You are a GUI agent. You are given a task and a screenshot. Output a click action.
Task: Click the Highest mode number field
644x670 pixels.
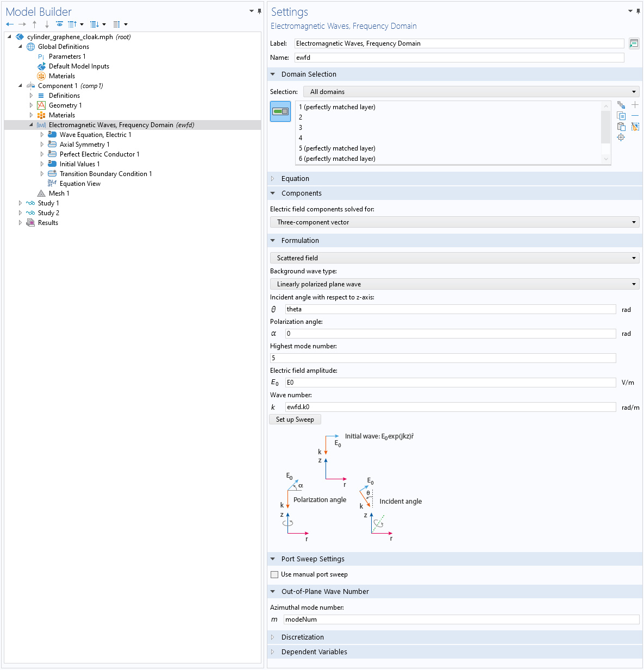tap(443, 358)
